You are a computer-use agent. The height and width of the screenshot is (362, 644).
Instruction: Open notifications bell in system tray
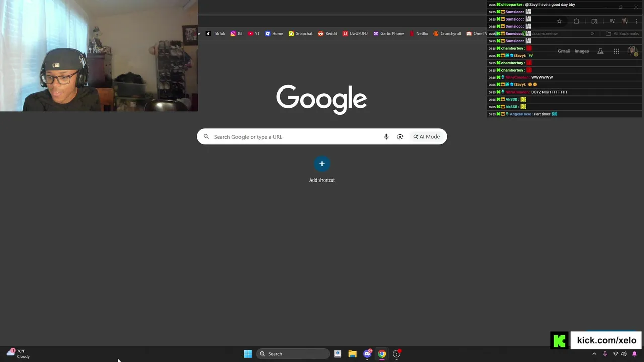tap(634, 354)
